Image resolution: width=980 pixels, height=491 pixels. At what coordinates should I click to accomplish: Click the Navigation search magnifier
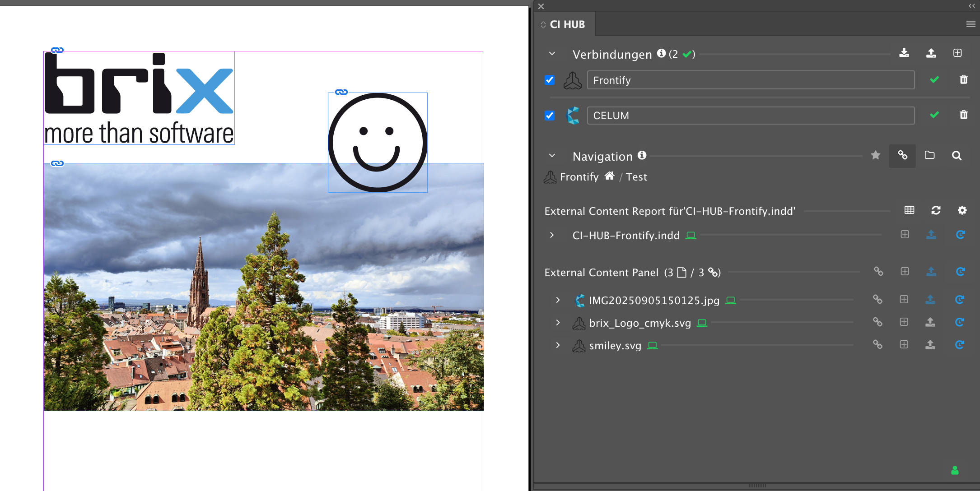coord(957,156)
